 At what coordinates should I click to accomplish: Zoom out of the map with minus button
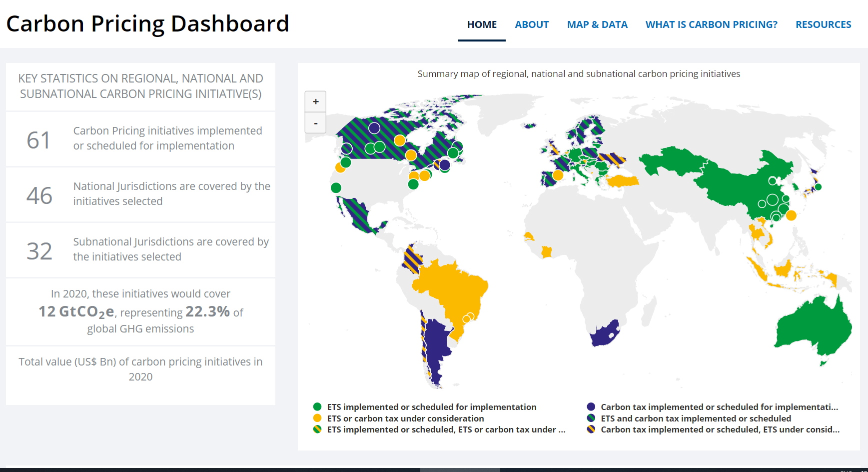click(x=315, y=123)
